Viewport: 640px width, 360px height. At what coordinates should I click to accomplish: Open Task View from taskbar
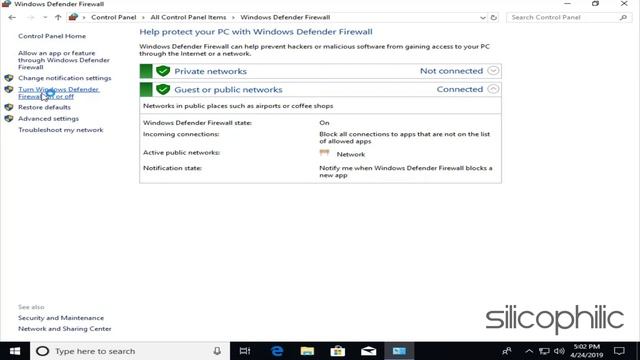(245, 351)
